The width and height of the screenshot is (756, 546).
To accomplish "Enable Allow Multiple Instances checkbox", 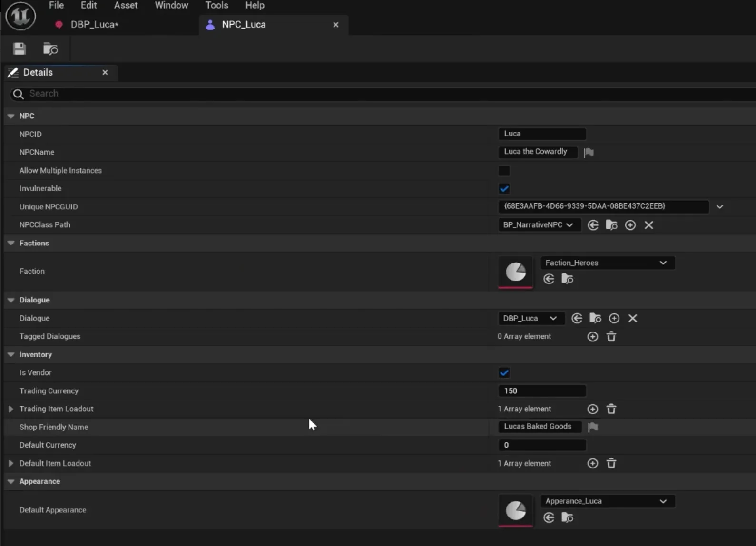I will [504, 171].
